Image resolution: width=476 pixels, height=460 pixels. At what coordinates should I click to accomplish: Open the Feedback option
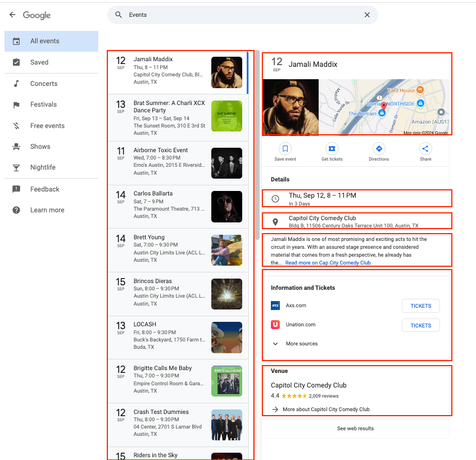pyautogui.click(x=51, y=189)
